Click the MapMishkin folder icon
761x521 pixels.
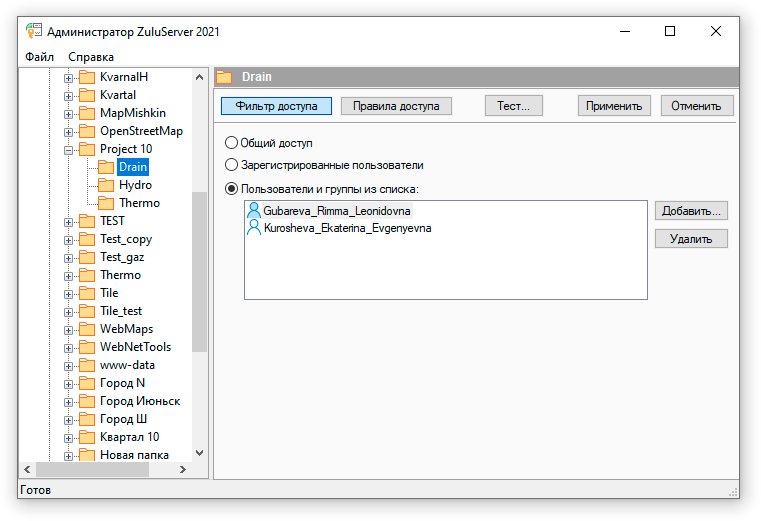(x=87, y=113)
